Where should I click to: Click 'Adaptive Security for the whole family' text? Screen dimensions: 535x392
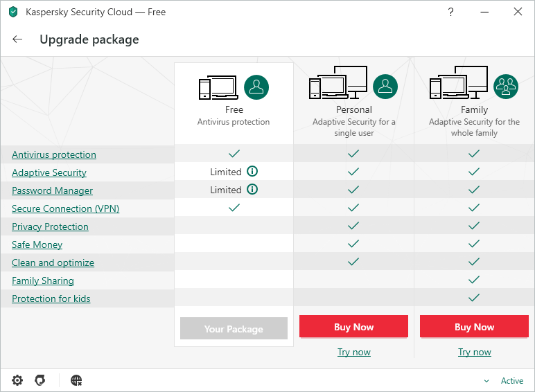coord(474,127)
